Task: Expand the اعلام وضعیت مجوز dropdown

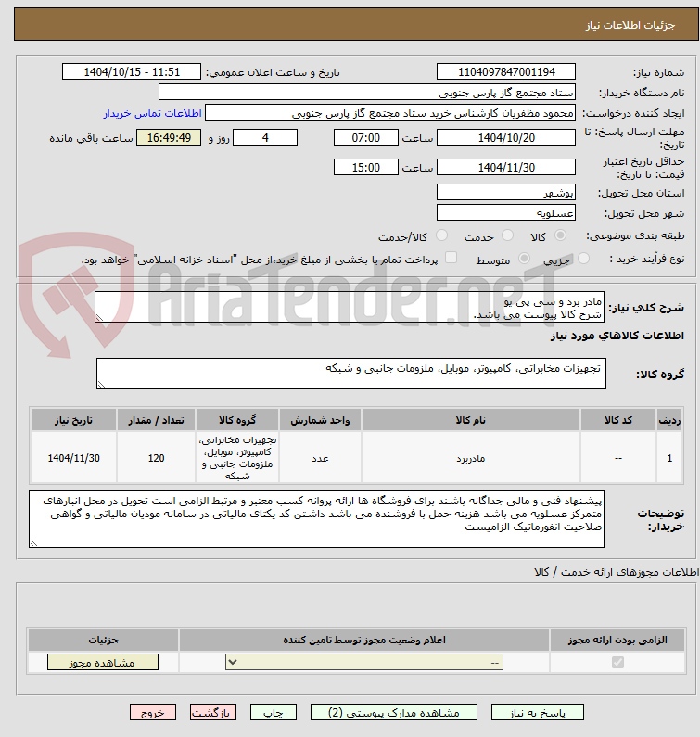Action: point(364,662)
